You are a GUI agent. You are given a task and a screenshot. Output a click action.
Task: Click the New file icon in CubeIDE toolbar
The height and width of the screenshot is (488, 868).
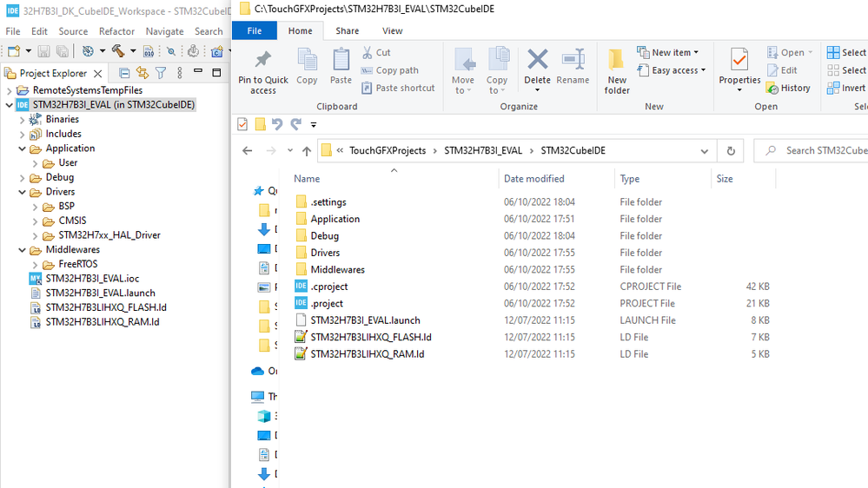point(14,51)
